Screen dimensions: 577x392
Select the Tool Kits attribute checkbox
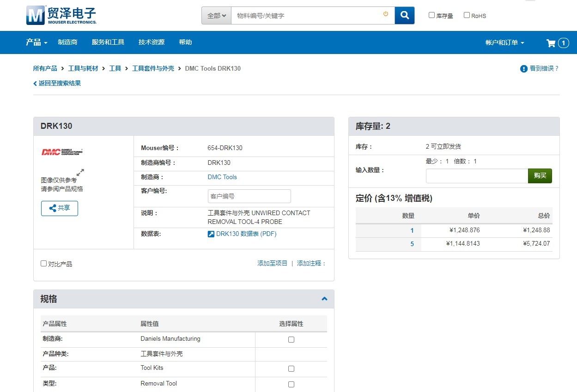click(x=291, y=368)
